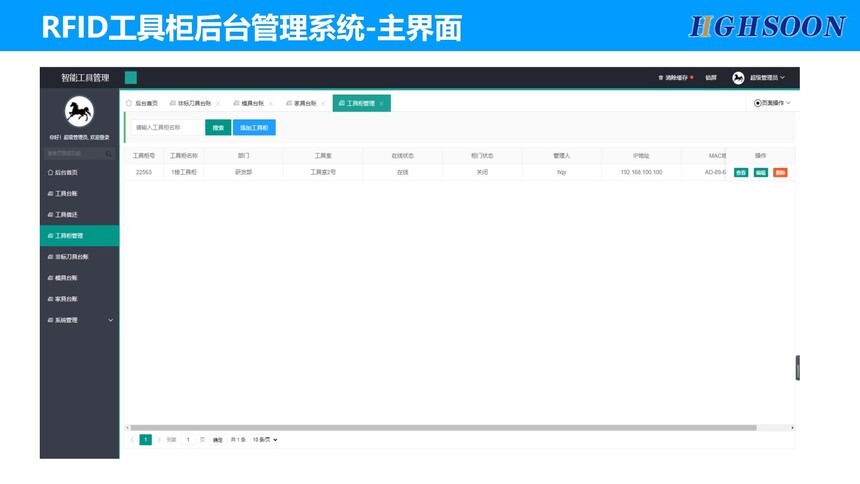Viewport: 860px width, 484px height.
Task: Click the 清除缓存 trash icon
Action: point(660,78)
